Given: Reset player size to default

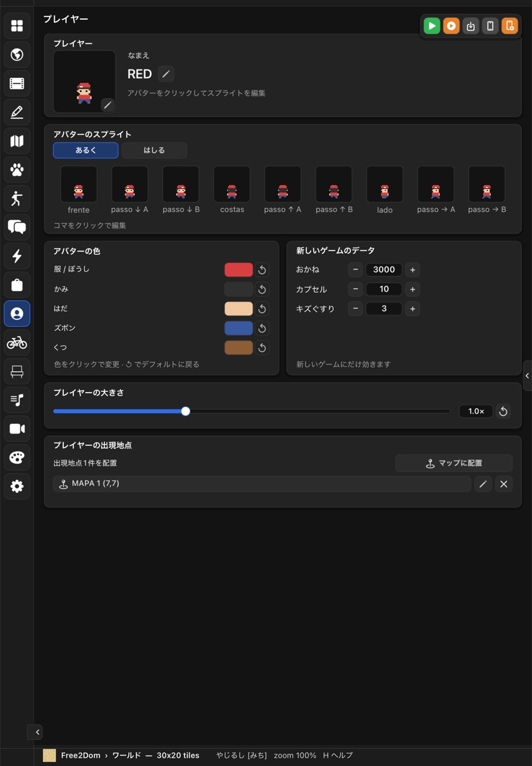Looking at the screenshot, I should pyautogui.click(x=503, y=411).
